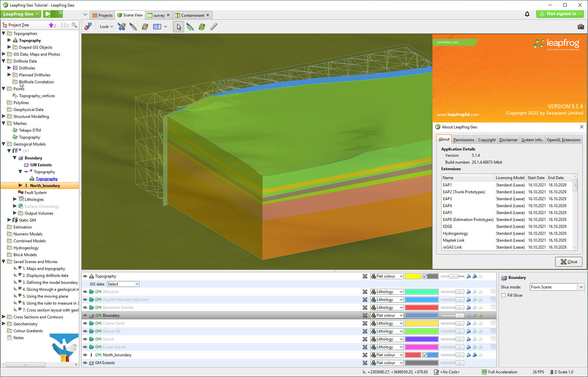Activate the ruler measurement tool

click(214, 27)
